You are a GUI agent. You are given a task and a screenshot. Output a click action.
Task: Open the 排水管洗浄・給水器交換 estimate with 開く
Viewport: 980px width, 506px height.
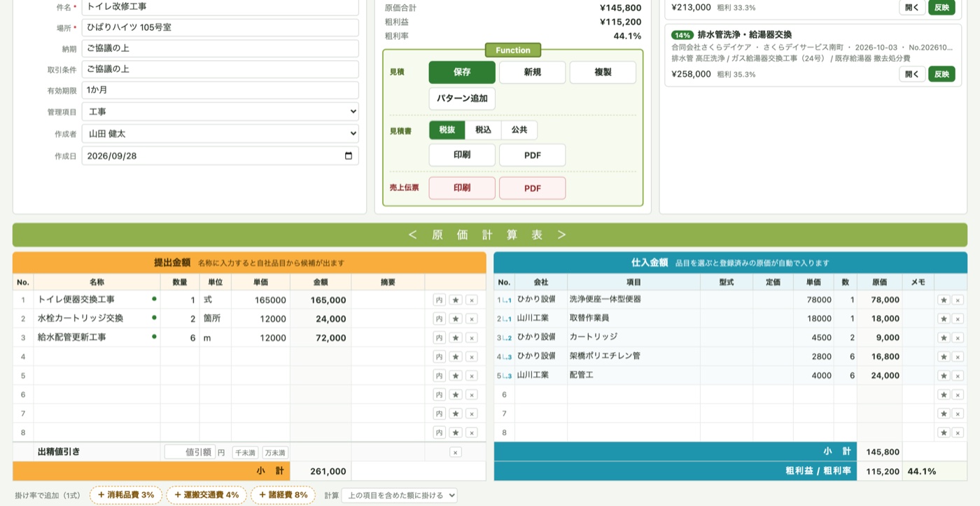pos(912,74)
